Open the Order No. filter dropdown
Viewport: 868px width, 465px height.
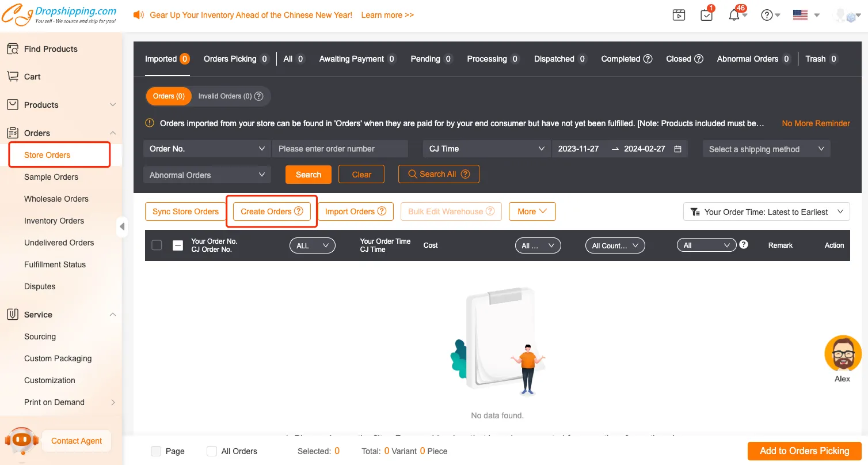click(207, 149)
